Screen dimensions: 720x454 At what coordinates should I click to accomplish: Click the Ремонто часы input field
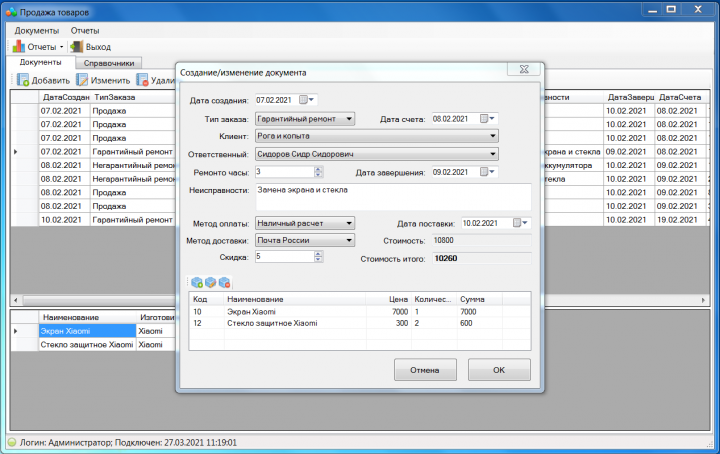[x=285, y=172]
